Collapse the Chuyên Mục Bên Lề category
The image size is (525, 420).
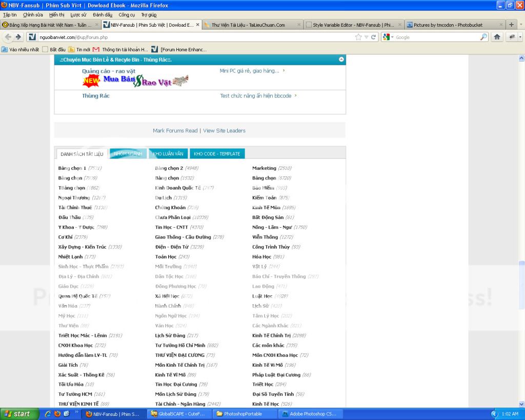pyautogui.click(x=341, y=59)
